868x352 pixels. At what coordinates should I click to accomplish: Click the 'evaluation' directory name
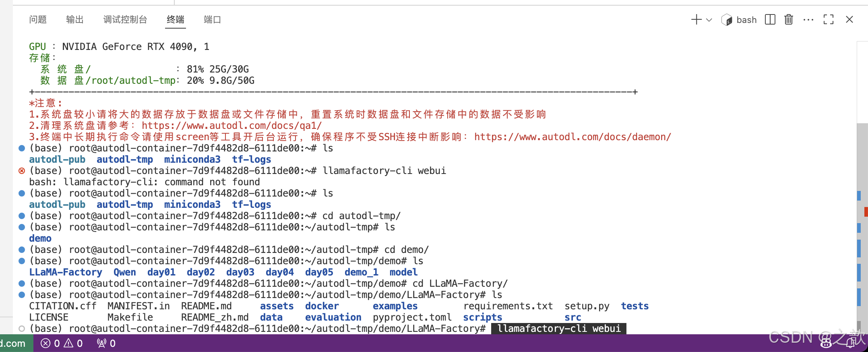[333, 317]
